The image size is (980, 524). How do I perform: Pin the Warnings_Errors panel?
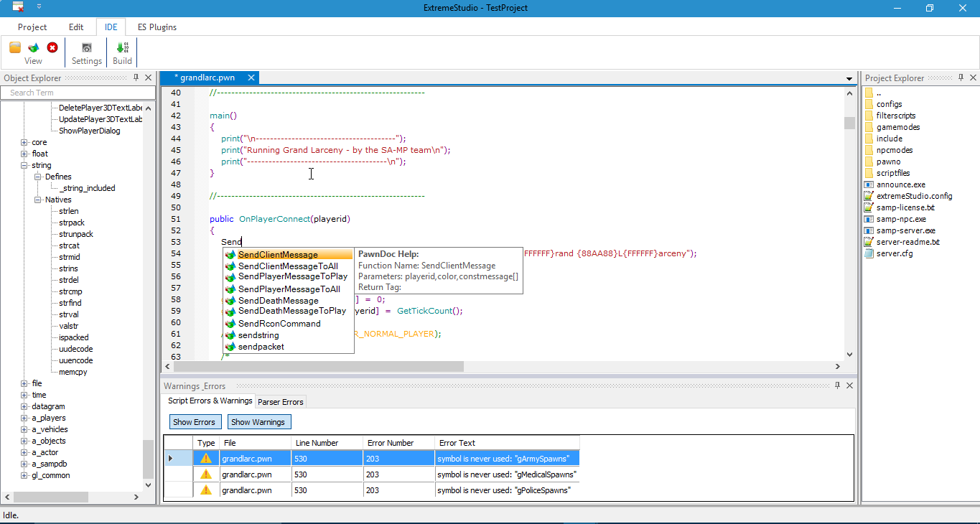tap(837, 385)
